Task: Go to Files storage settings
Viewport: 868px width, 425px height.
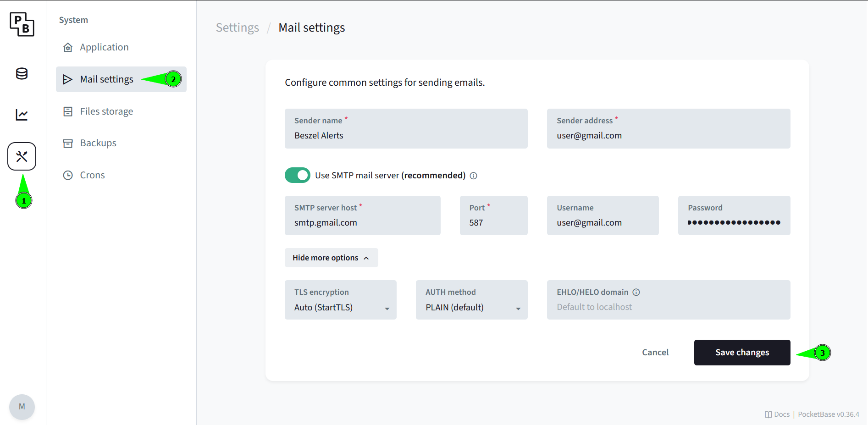Action: tap(106, 111)
